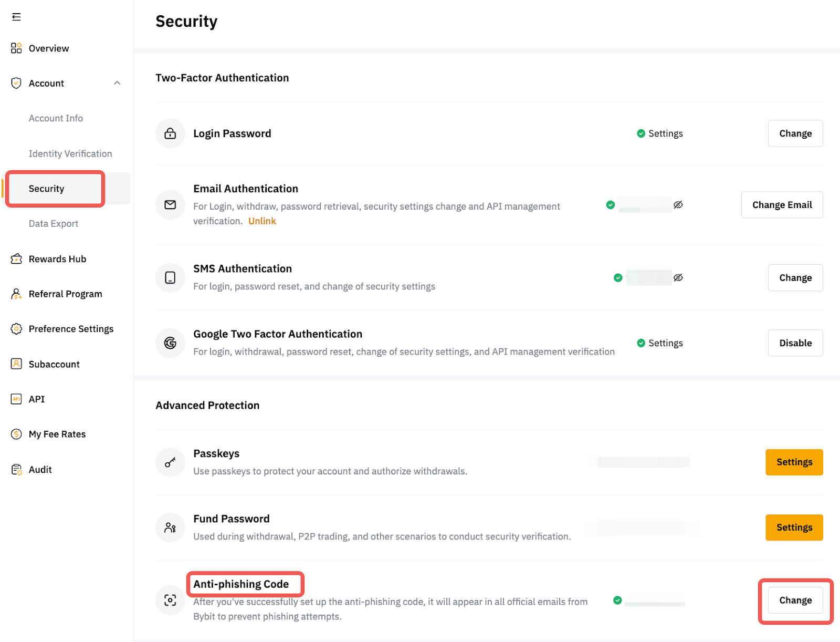Show the hidden SMS phone number

[678, 278]
